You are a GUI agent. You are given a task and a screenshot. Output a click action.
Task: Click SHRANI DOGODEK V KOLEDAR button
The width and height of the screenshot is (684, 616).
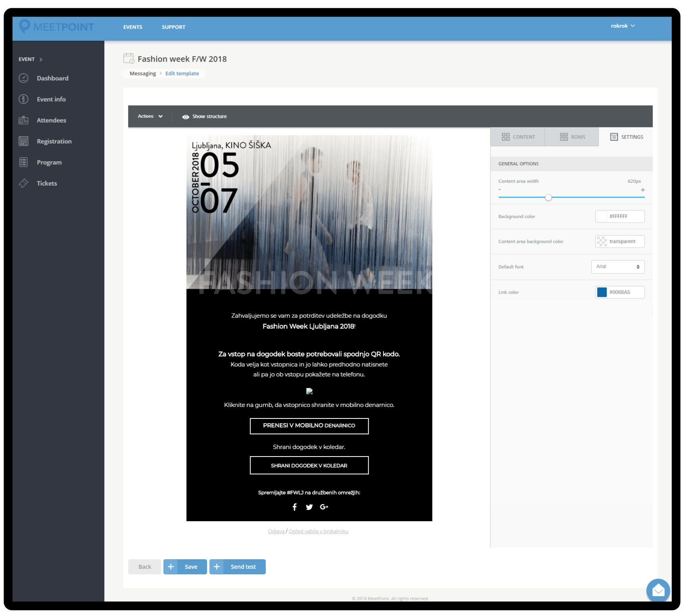click(x=309, y=465)
